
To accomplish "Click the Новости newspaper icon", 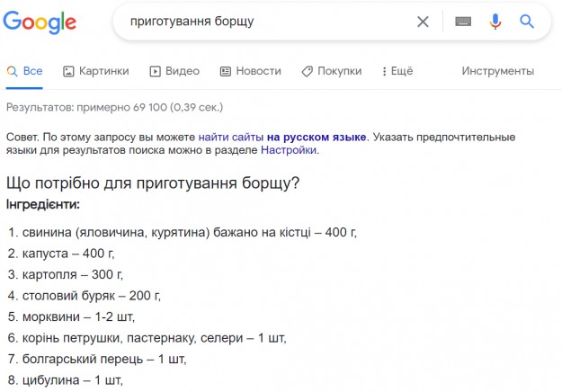I will tap(226, 71).
